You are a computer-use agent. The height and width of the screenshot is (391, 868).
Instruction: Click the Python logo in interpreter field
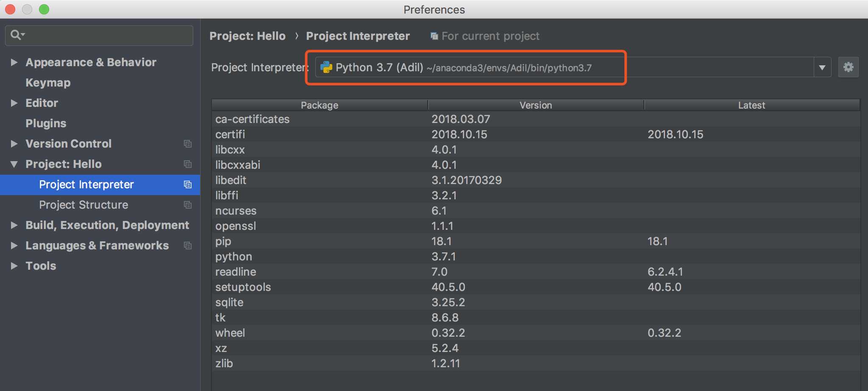(326, 67)
